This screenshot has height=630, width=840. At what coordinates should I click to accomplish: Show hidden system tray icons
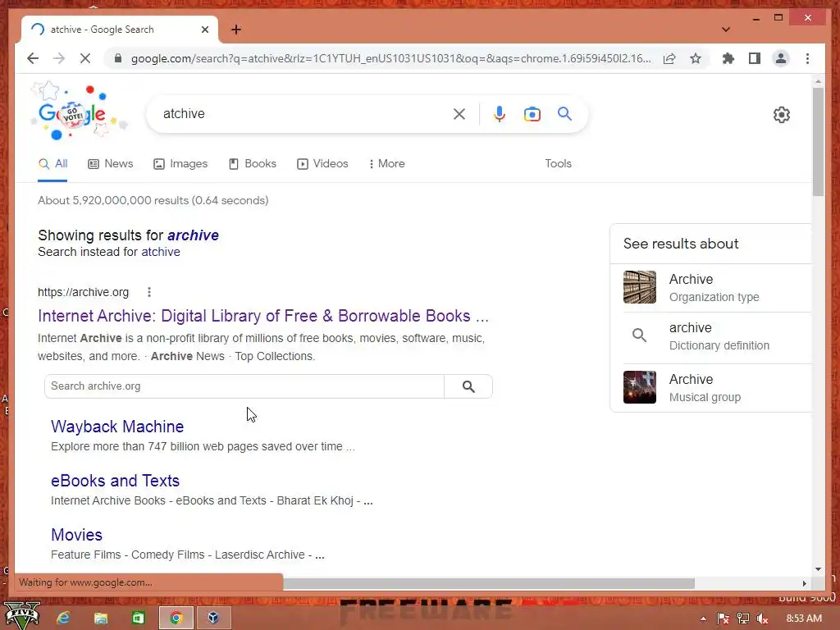(703, 619)
